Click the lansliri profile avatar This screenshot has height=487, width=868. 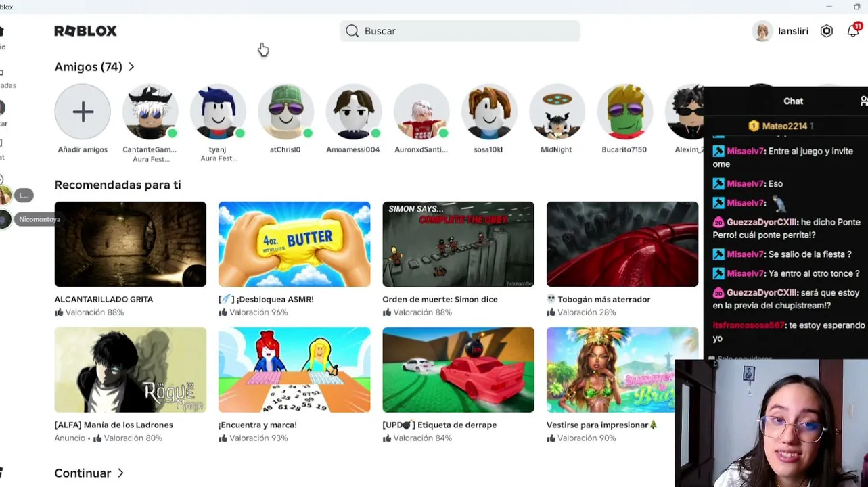tap(762, 31)
